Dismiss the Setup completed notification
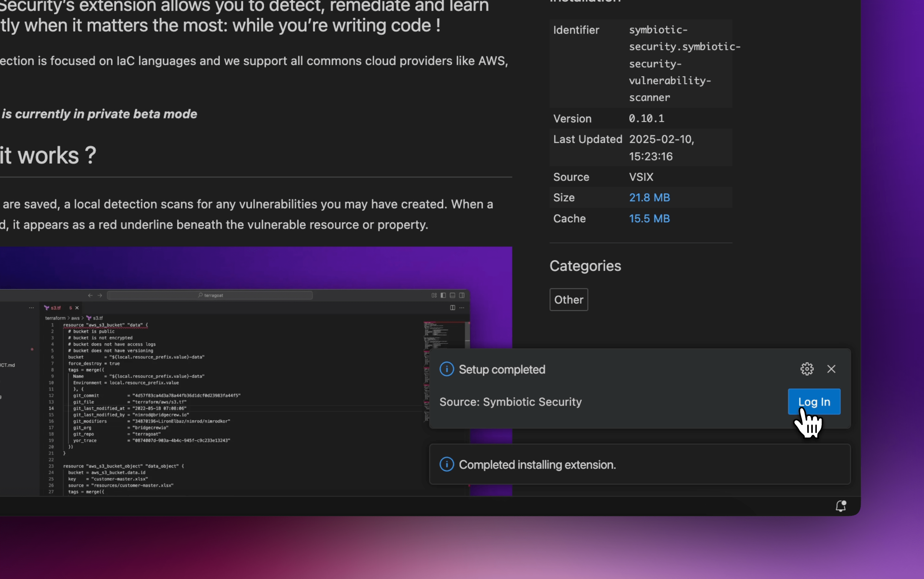The width and height of the screenshot is (924, 579). coord(831,369)
